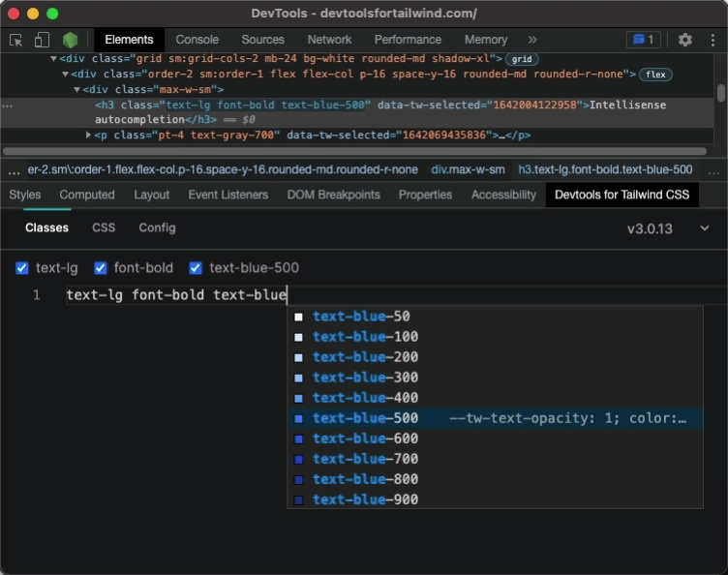Screen dimensions: 728x575
Task: Click the green hexagon Node icon
Action: 70,40
